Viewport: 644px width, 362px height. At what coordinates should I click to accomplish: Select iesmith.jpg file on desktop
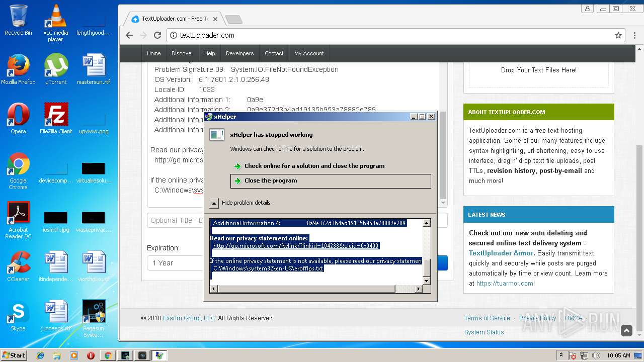click(56, 222)
